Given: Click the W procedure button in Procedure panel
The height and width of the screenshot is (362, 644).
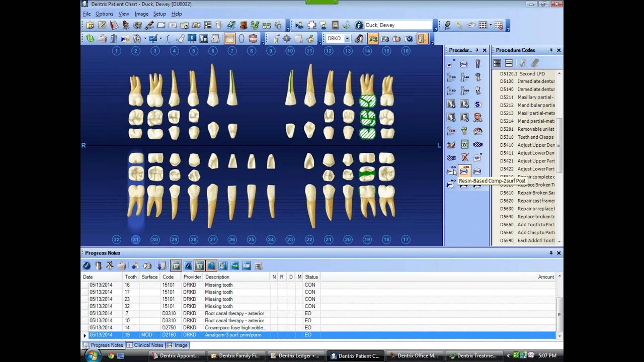Looking at the screenshot, I should [464, 144].
